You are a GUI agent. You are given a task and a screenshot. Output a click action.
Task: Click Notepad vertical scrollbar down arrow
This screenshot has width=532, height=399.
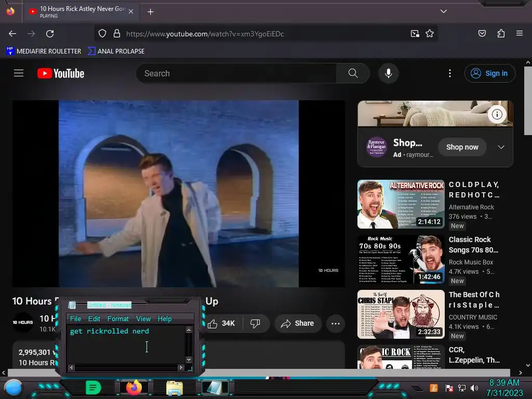[189, 360]
